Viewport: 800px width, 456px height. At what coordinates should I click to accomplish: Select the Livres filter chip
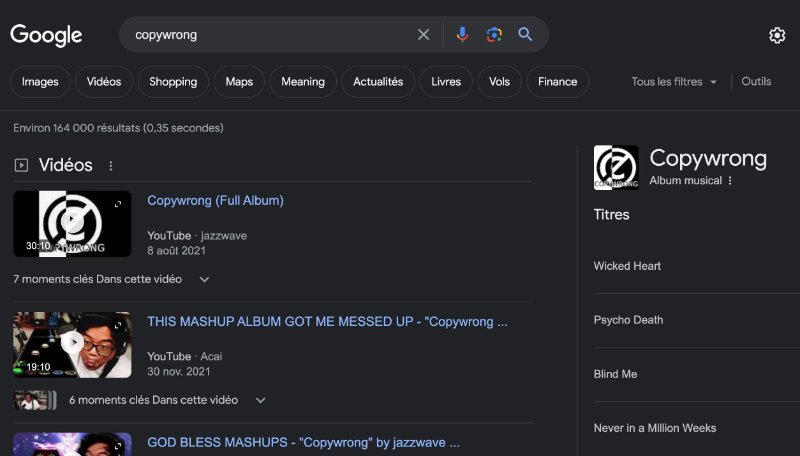(x=446, y=82)
